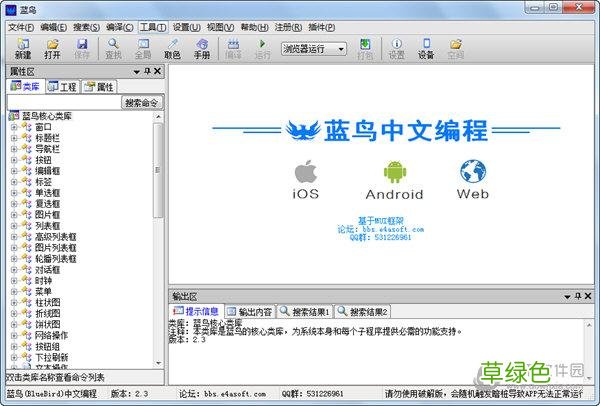The image size is (600, 406).
Task: Switch to the 输出内容 tab
Action: tap(250, 312)
